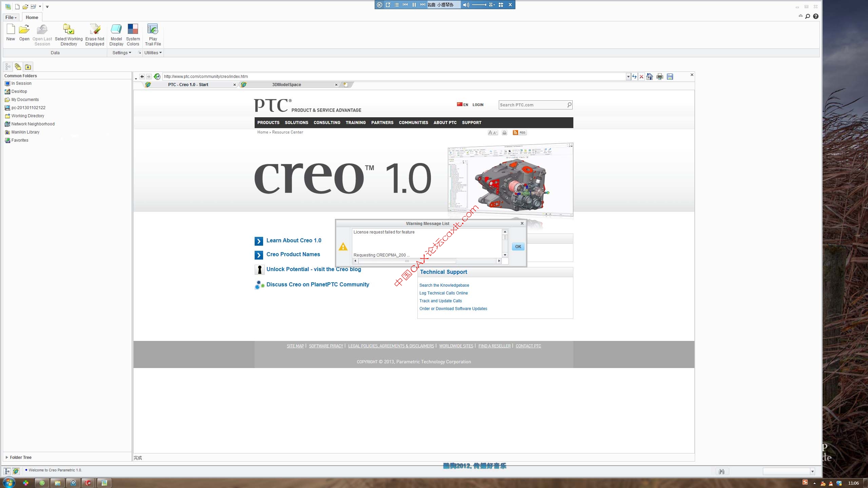
Task: Stop page loading with red X
Action: (x=642, y=77)
